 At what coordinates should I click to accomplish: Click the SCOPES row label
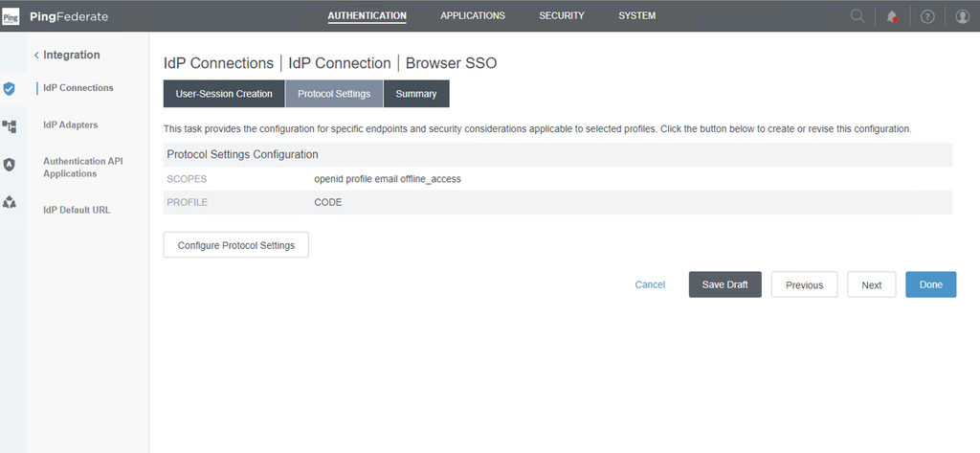[187, 179]
